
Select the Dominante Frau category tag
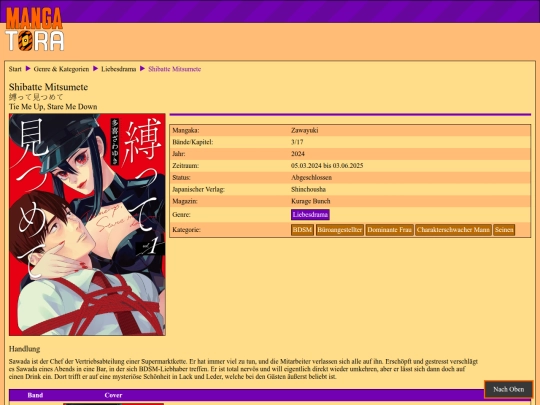tap(389, 230)
